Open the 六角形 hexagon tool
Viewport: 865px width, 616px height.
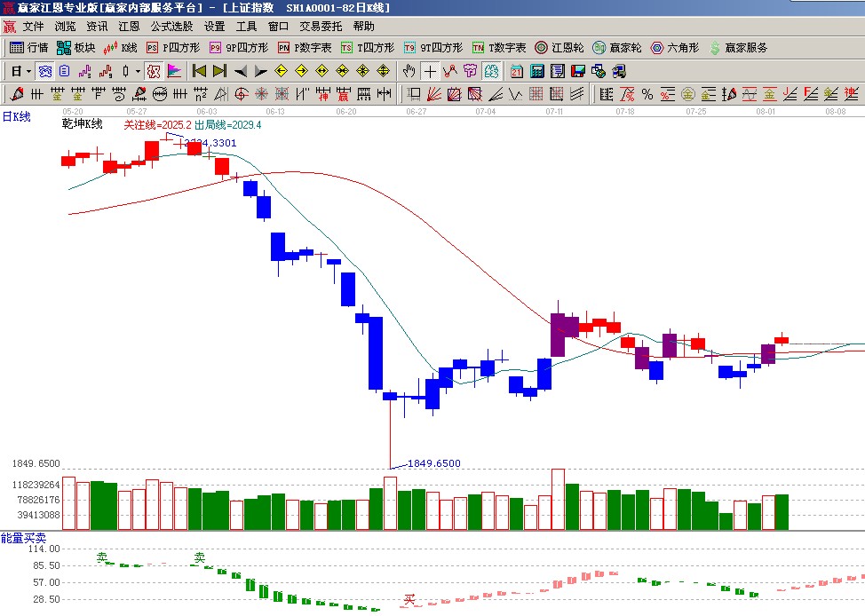674,48
